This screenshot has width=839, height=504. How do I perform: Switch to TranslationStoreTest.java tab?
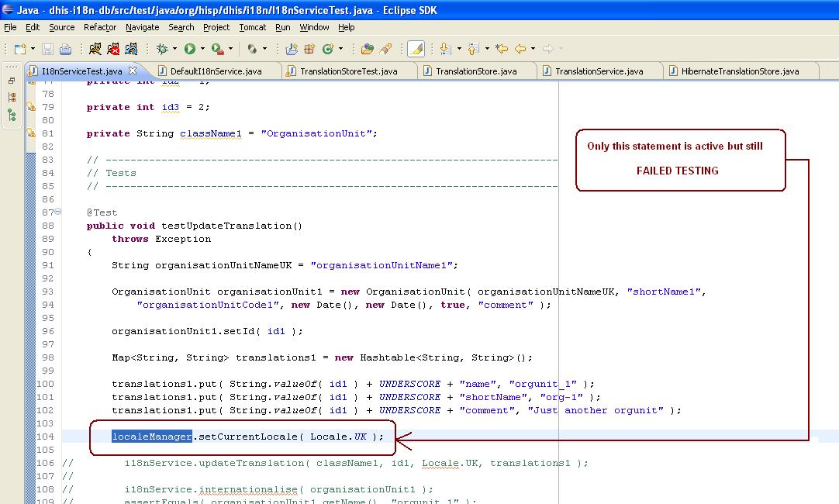point(348,71)
